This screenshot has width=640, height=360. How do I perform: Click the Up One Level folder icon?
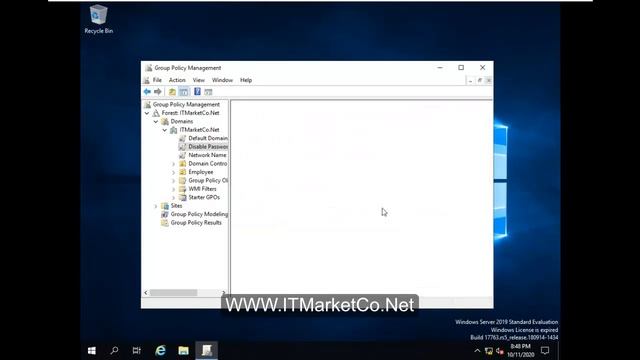point(172,92)
